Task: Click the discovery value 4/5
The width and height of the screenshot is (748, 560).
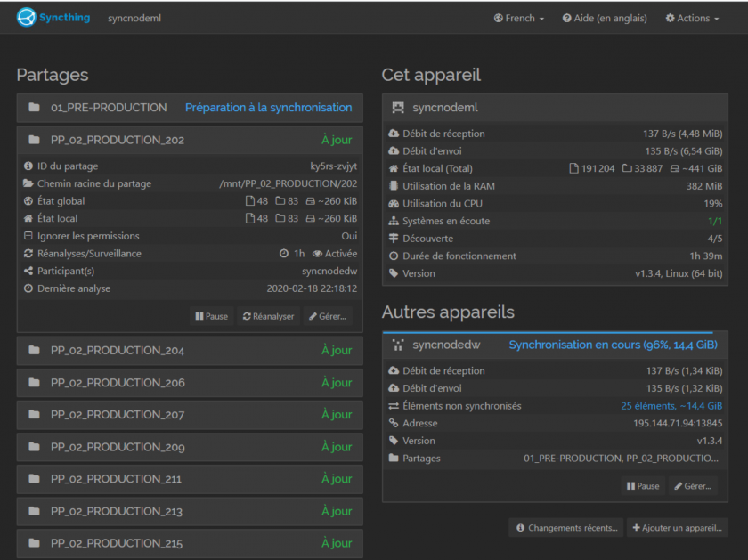Action: point(715,239)
